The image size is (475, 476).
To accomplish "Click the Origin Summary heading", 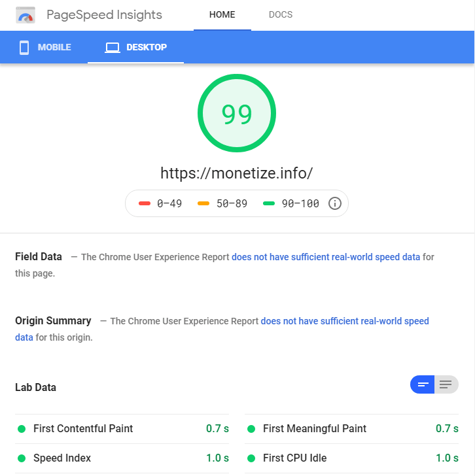I will [53, 321].
